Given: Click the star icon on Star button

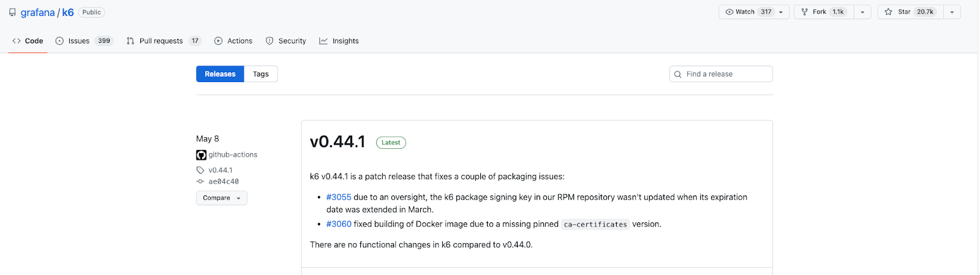Looking at the screenshot, I should click(888, 12).
